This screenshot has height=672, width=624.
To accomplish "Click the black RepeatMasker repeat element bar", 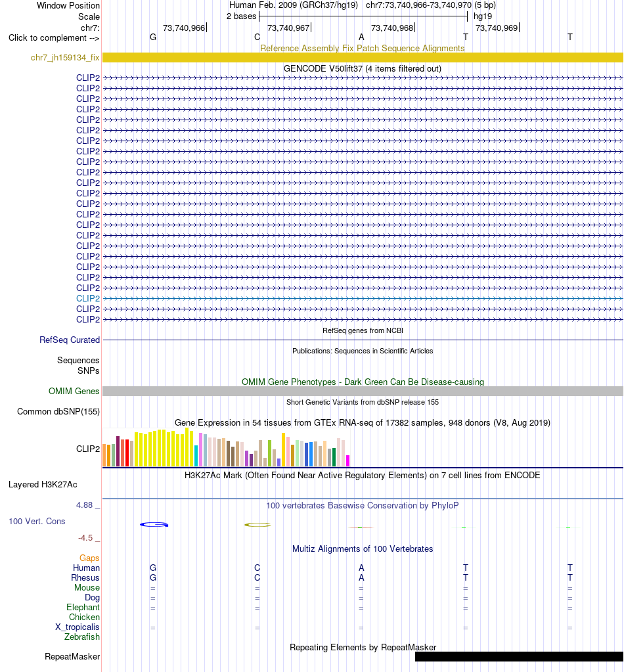I will [519, 657].
